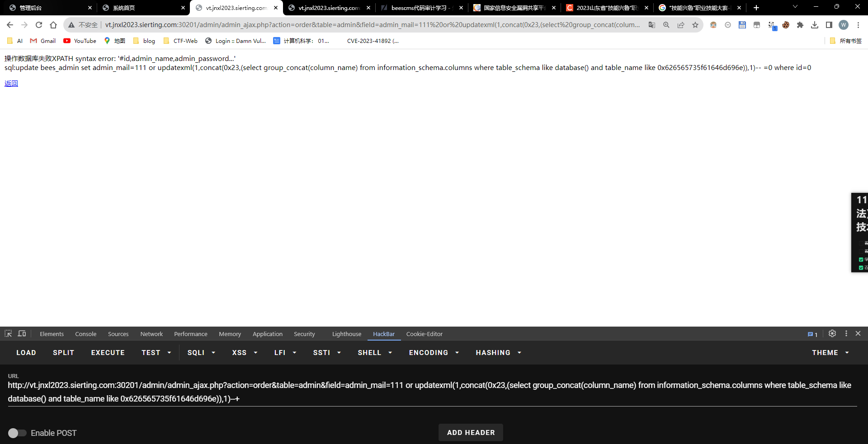
Task: Open DevTools more options menu
Action: click(x=846, y=333)
